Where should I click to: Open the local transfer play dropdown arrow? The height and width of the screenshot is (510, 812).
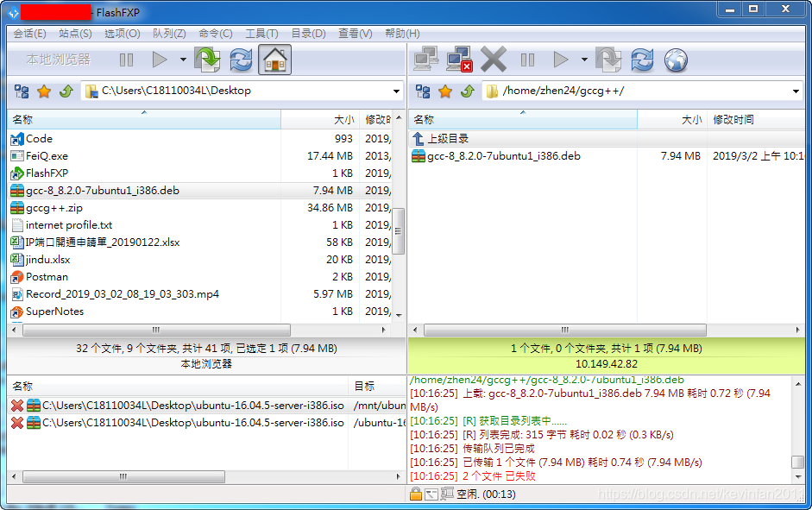pos(183,60)
